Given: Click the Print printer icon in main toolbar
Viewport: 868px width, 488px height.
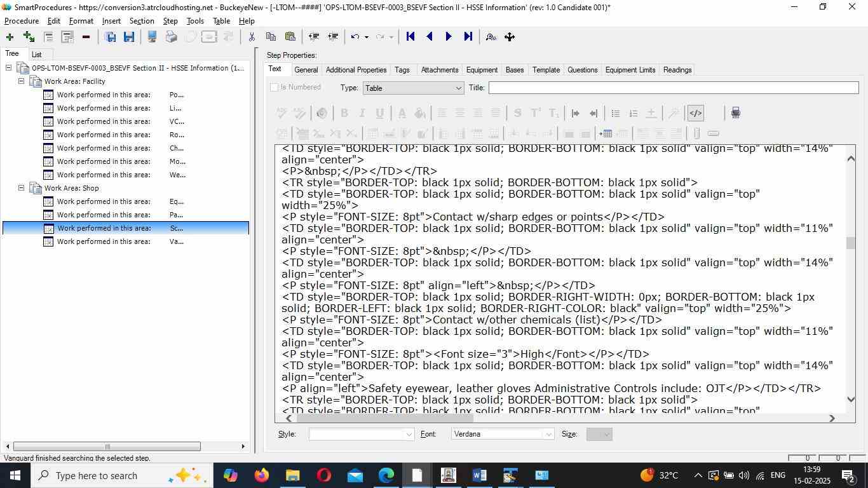Looking at the screenshot, I should 171,37.
